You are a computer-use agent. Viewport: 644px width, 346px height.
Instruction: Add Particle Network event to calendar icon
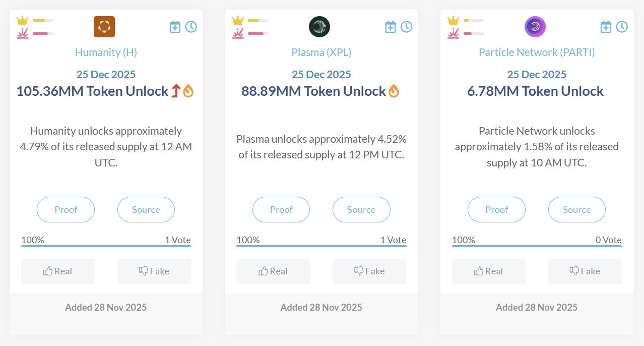click(x=606, y=27)
